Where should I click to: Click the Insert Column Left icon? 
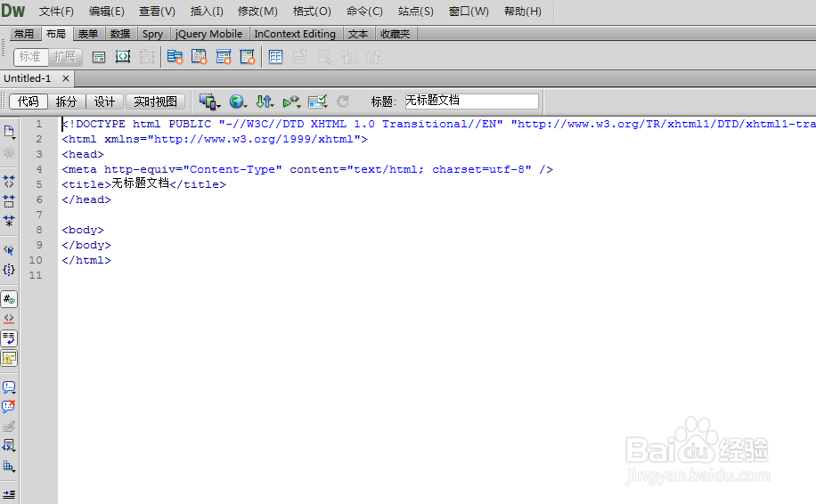click(x=348, y=57)
